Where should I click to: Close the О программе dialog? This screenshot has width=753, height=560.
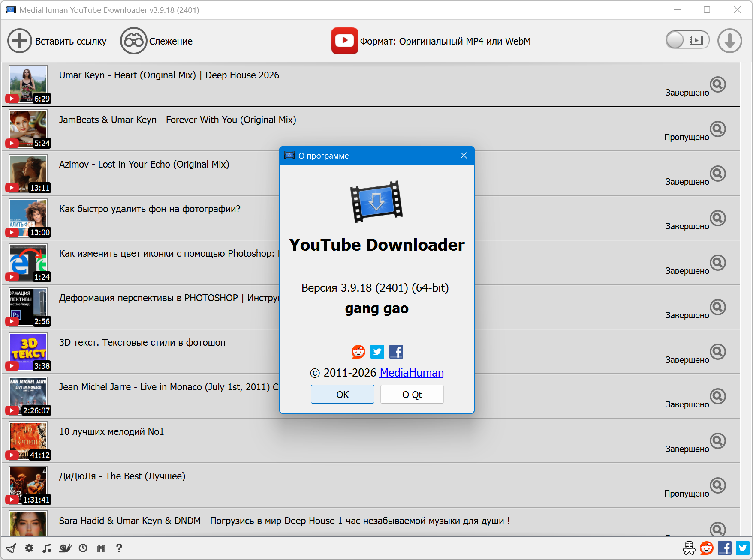click(464, 156)
